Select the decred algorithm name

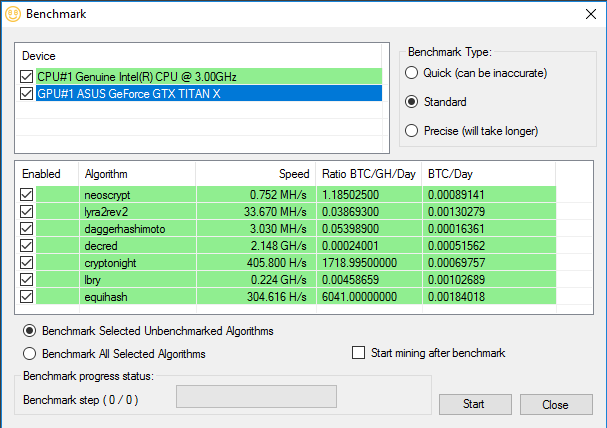tap(101, 246)
